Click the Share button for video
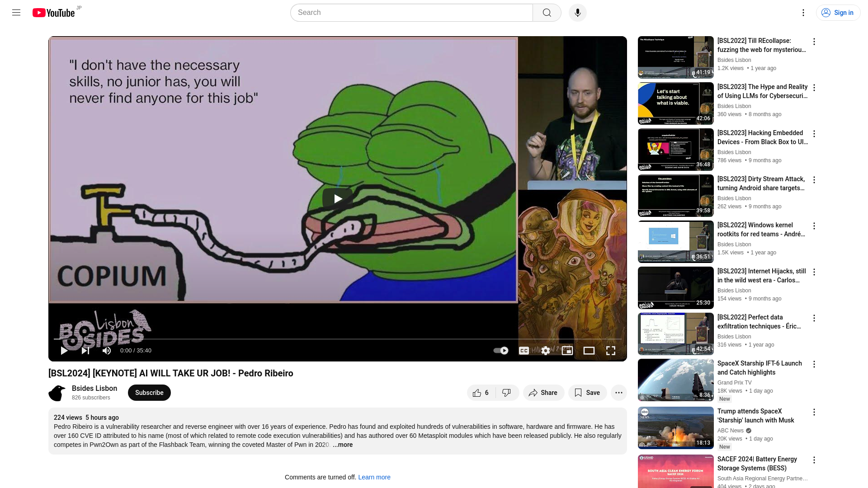This screenshot has height=488, width=868. [x=543, y=392]
